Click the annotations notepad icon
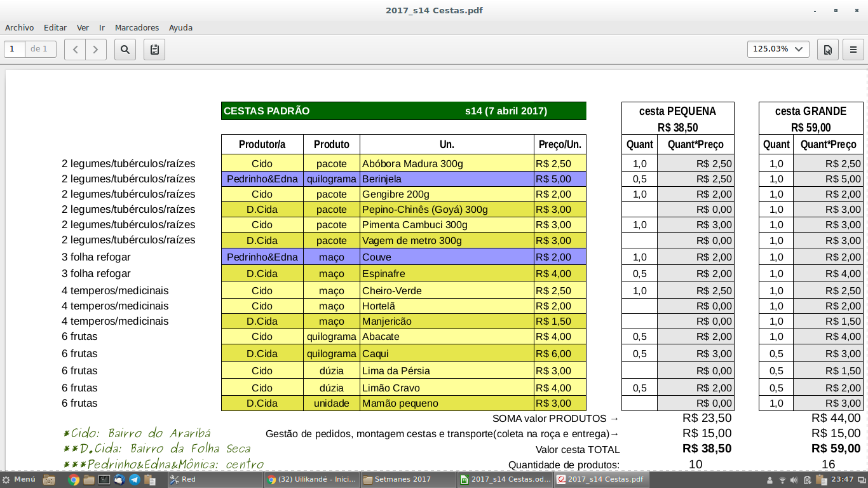 click(154, 49)
